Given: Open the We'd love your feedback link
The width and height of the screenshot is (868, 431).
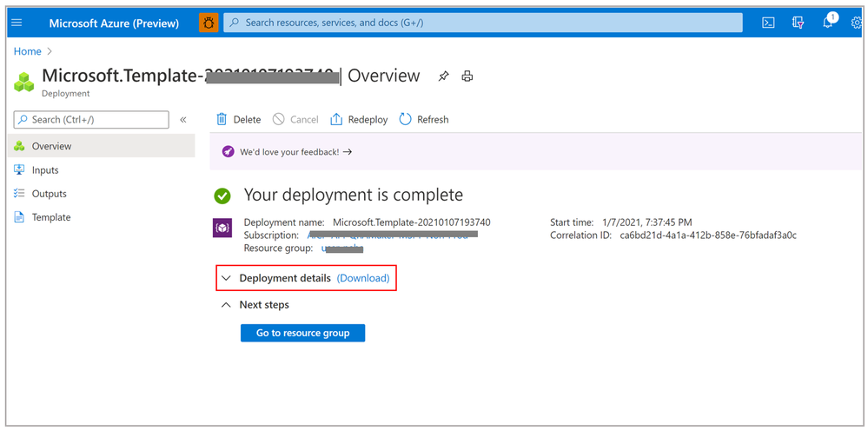Looking at the screenshot, I should (296, 151).
